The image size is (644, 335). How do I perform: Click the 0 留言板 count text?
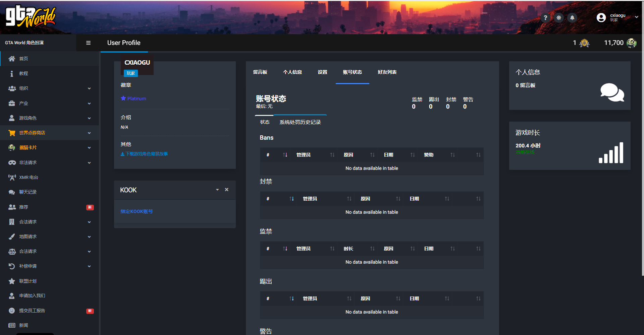pyautogui.click(x=525, y=85)
